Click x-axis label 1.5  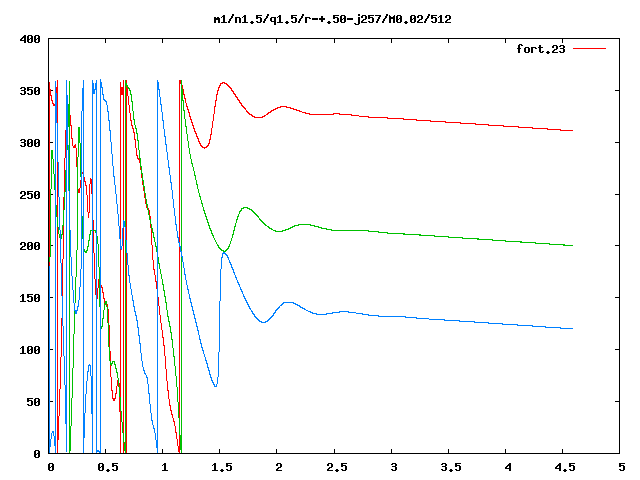pyautogui.click(x=222, y=467)
